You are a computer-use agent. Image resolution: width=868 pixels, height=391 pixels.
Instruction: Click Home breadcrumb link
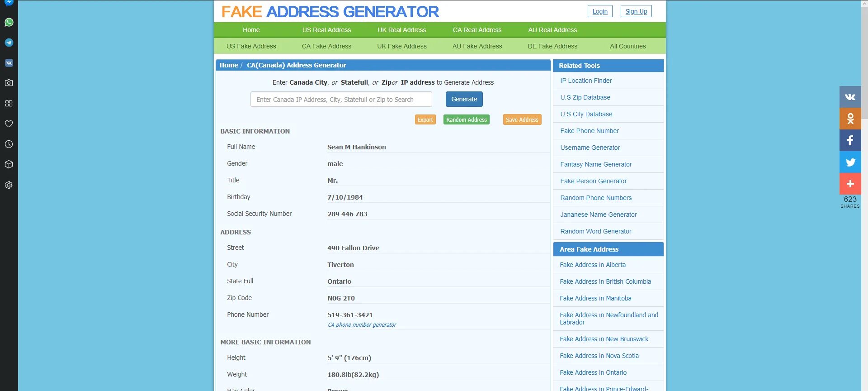click(229, 65)
